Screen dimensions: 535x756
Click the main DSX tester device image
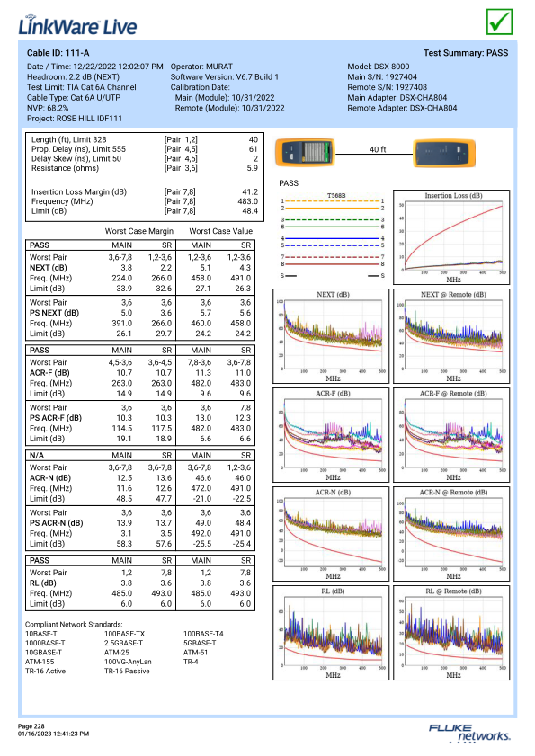pos(305,152)
